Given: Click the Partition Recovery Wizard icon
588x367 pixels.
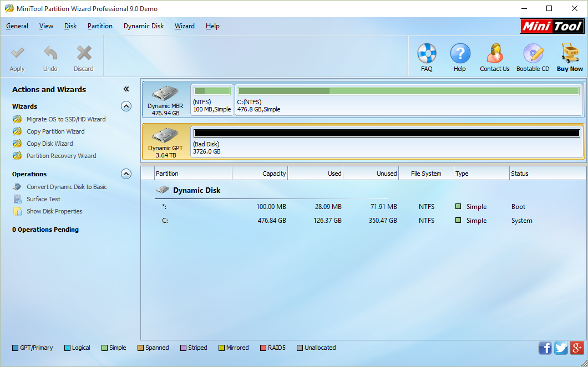Looking at the screenshot, I should click(17, 156).
